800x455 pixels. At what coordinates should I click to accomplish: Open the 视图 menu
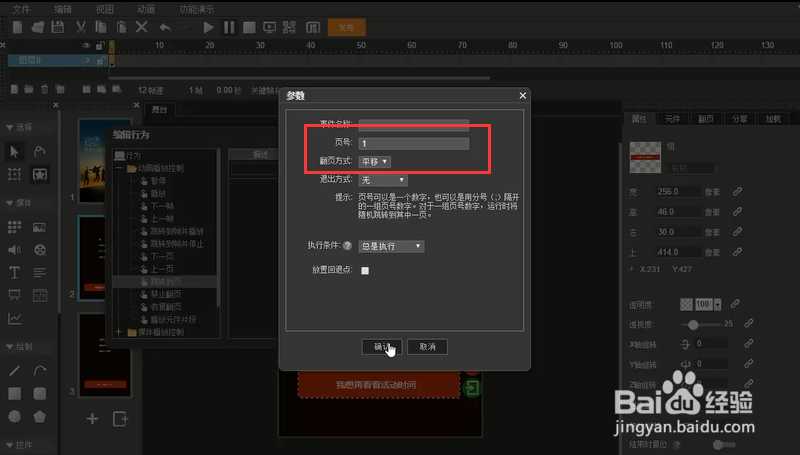(x=105, y=9)
